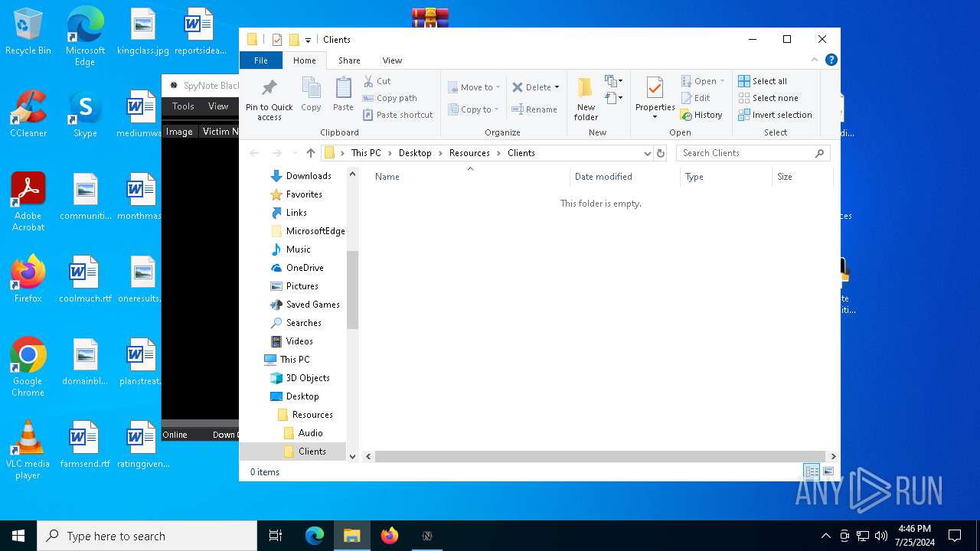Image resolution: width=980 pixels, height=551 pixels.
Task: Open Explorer Help icon
Action: tap(831, 60)
